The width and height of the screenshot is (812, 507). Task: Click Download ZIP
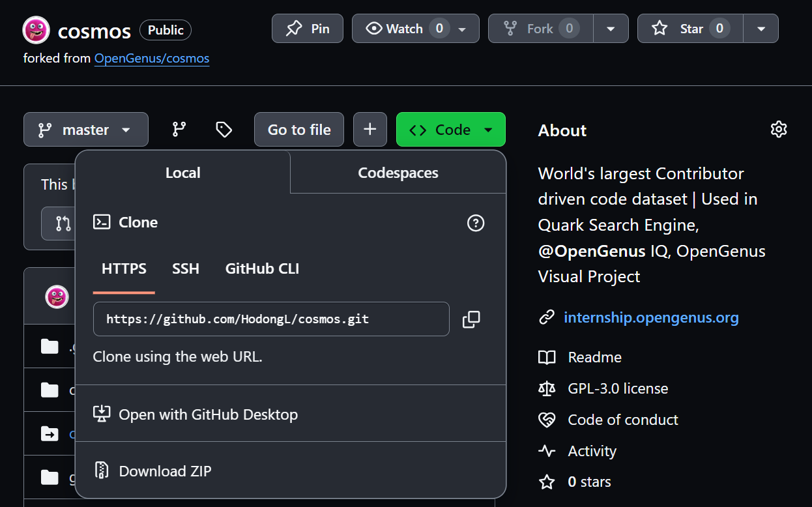291,471
